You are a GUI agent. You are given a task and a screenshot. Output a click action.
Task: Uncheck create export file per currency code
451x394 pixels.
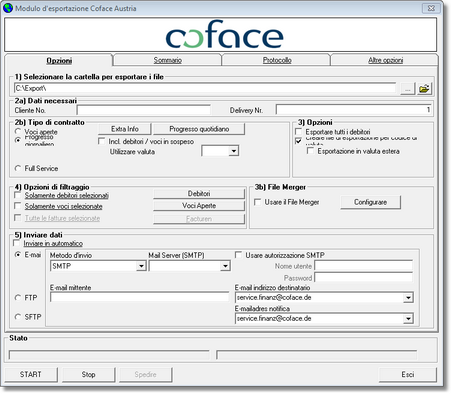[x=299, y=141]
